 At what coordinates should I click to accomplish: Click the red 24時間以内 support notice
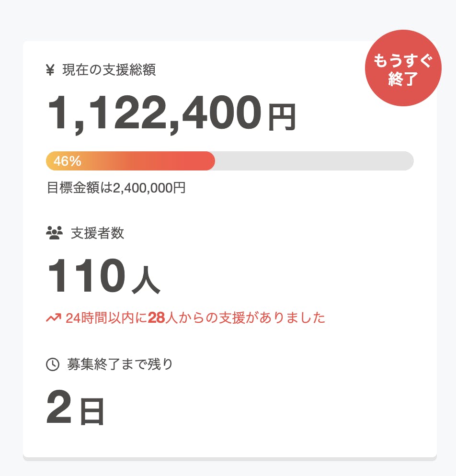195,317
